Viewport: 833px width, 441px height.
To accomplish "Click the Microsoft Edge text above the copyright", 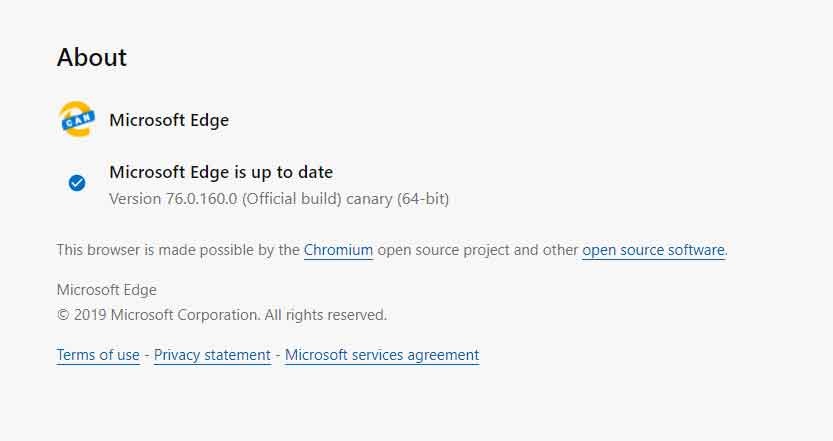I will (106, 290).
